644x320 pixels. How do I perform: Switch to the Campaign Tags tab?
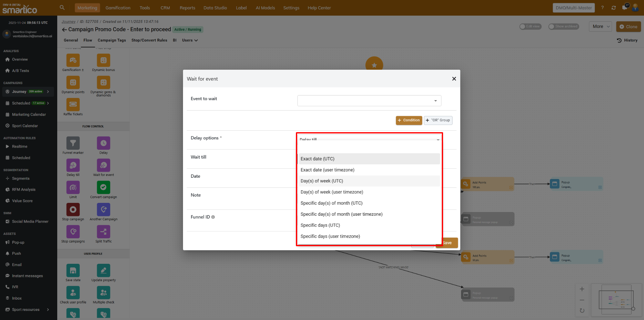[x=112, y=40]
